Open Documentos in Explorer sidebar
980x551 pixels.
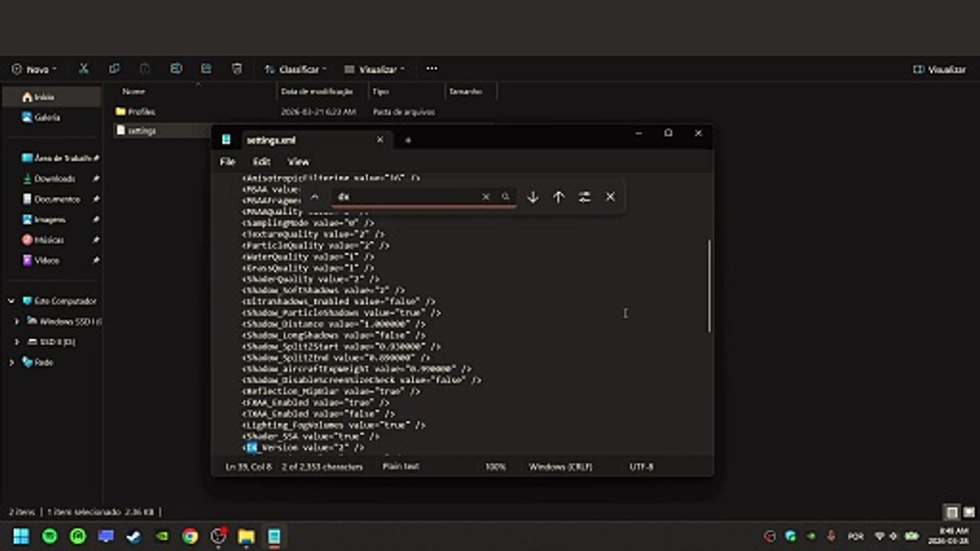[51, 199]
